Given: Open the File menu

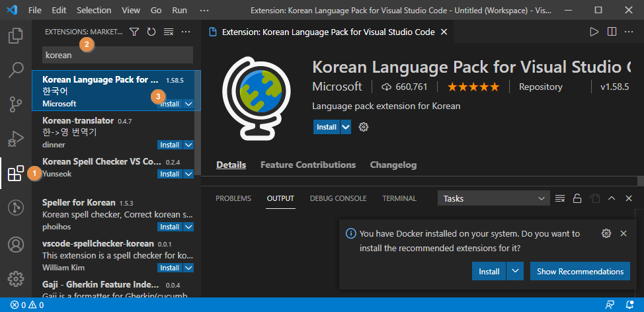Looking at the screenshot, I should (x=35, y=11).
